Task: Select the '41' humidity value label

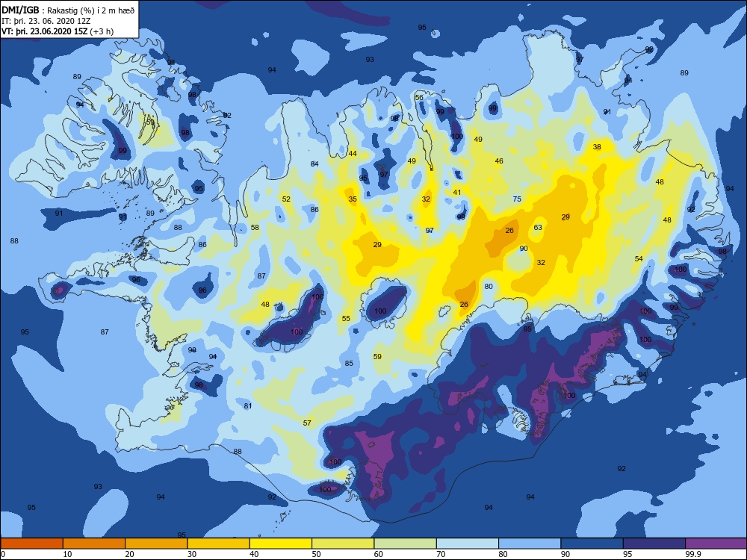Action: (x=457, y=193)
